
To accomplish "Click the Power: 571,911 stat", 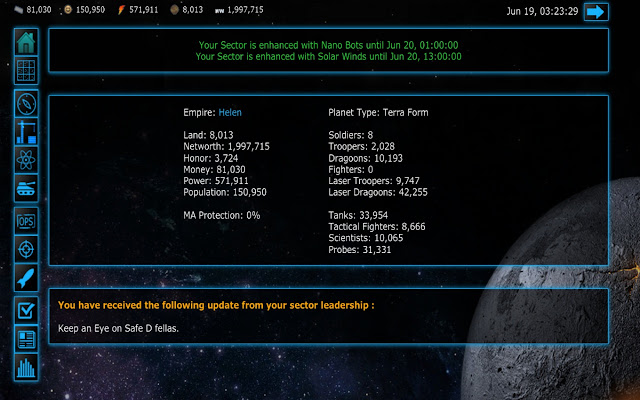I will click(x=216, y=181).
